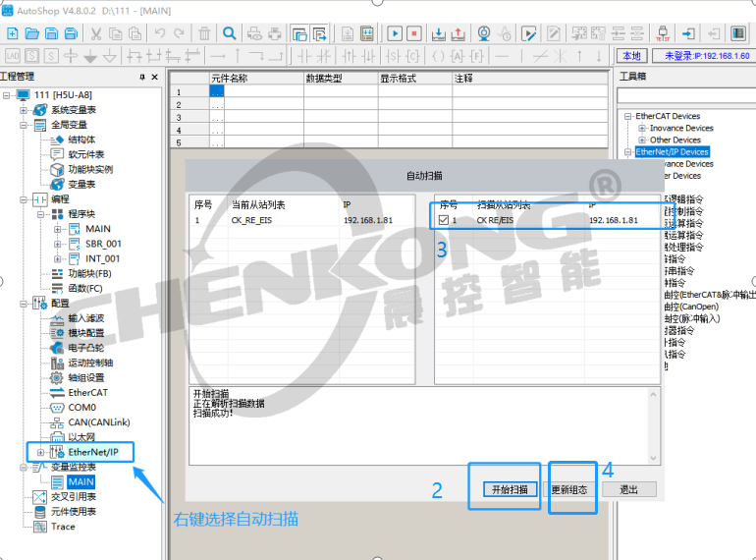Click the scissors Cut icon
This screenshot has width=756, height=560.
tap(96, 33)
